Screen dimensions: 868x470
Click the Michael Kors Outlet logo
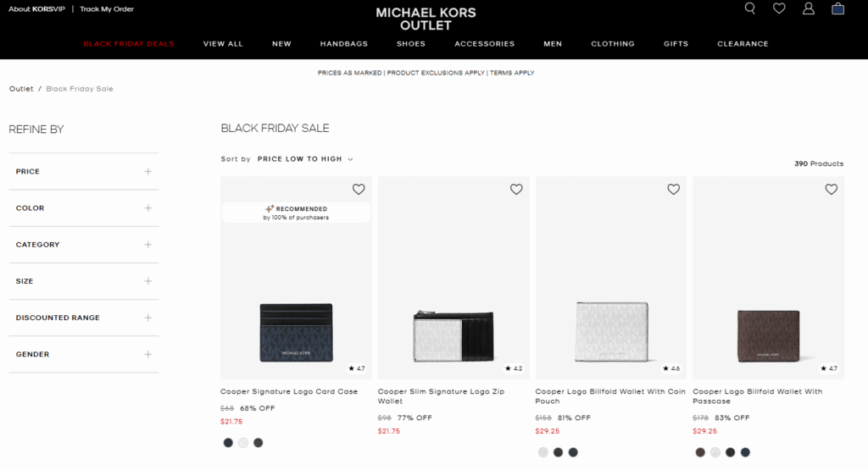coord(426,19)
